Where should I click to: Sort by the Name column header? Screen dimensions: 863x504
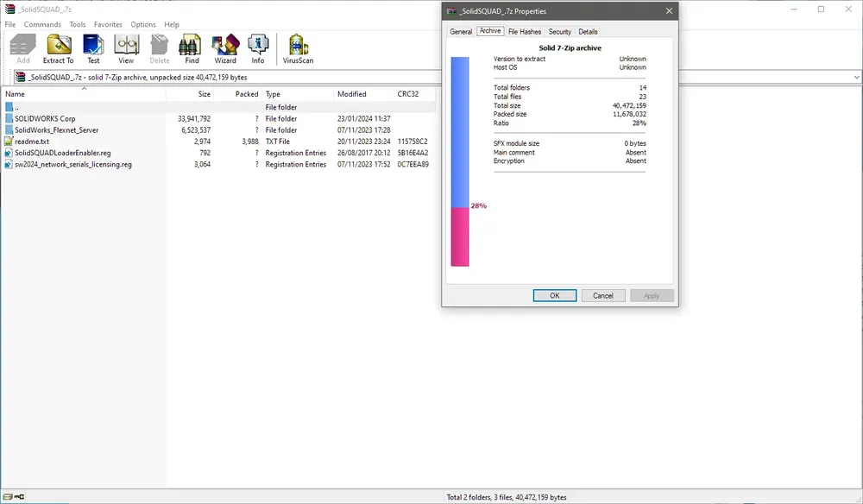coord(83,94)
